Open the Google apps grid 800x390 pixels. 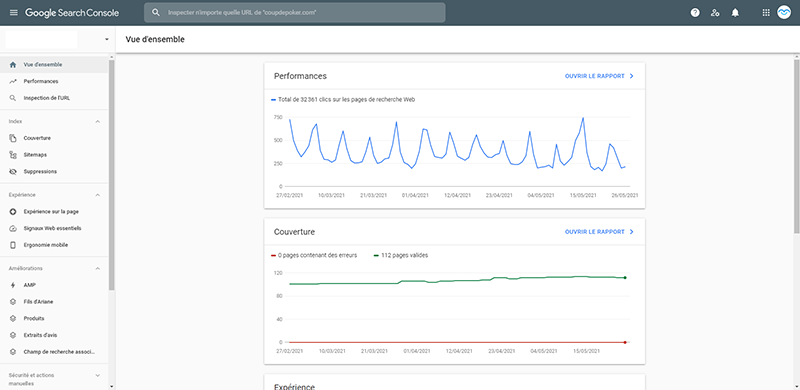(x=766, y=13)
